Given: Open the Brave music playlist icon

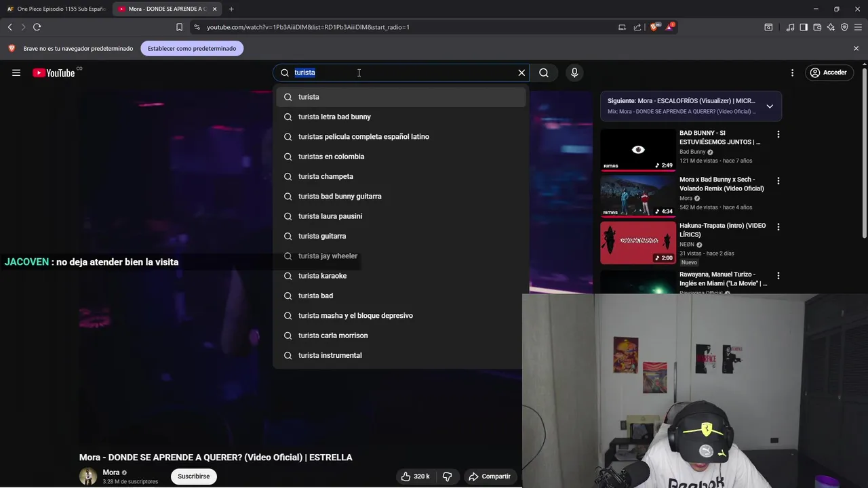Looking at the screenshot, I should [x=790, y=27].
